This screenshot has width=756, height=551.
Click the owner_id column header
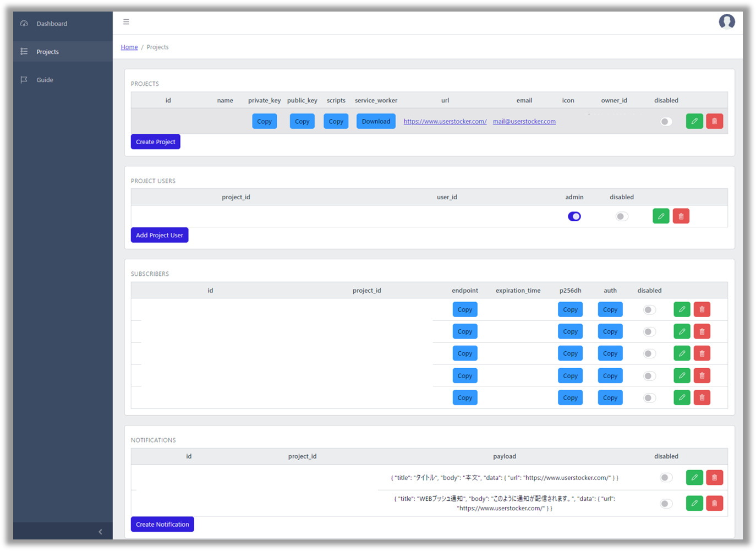614,100
